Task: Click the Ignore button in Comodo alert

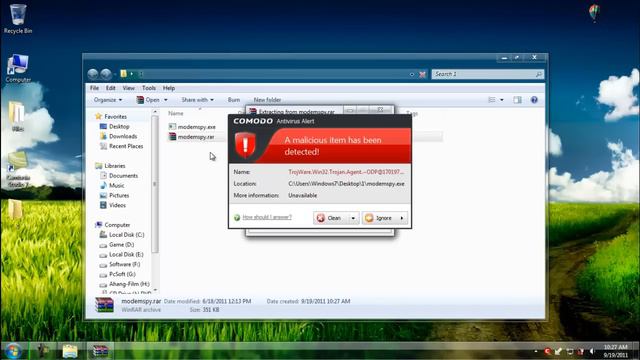Action: pos(380,218)
